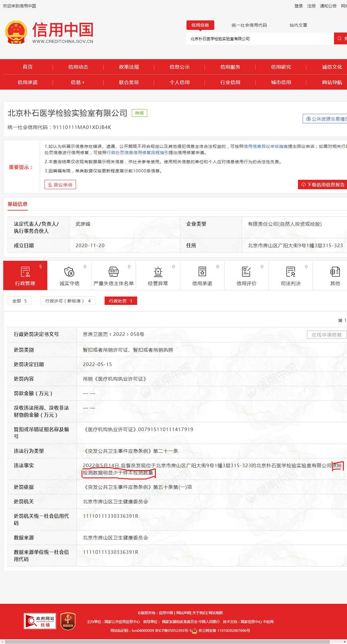
Task: Open 联合奖惩 navigation item
Action: click(129, 82)
